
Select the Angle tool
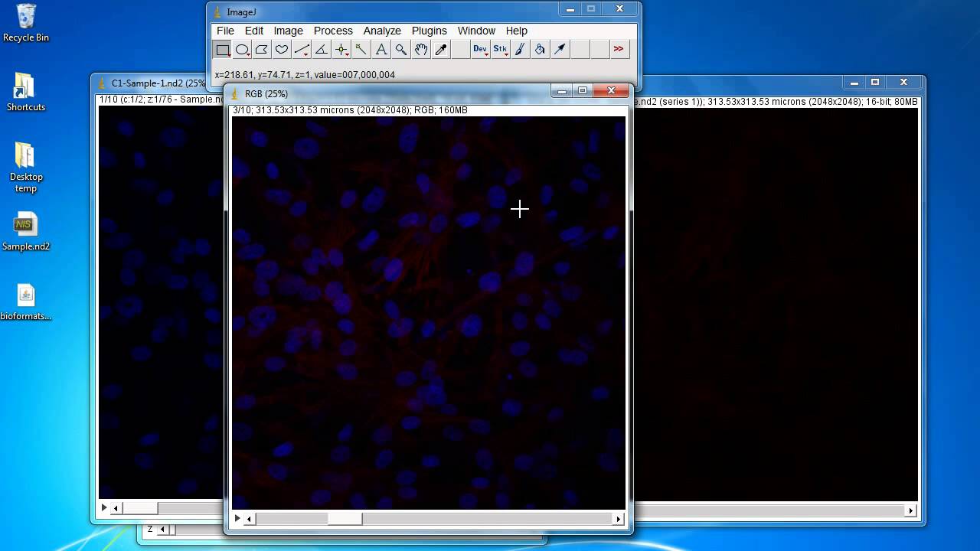pos(322,50)
